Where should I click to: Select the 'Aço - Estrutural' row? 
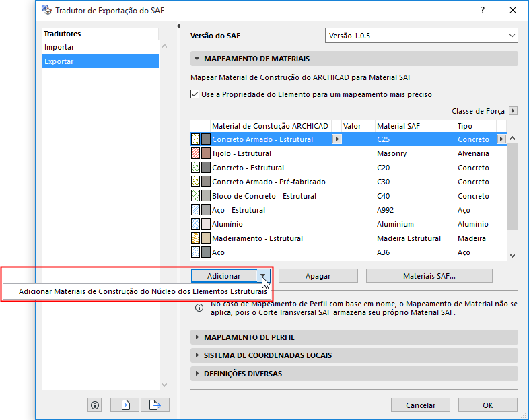[x=349, y=210]
